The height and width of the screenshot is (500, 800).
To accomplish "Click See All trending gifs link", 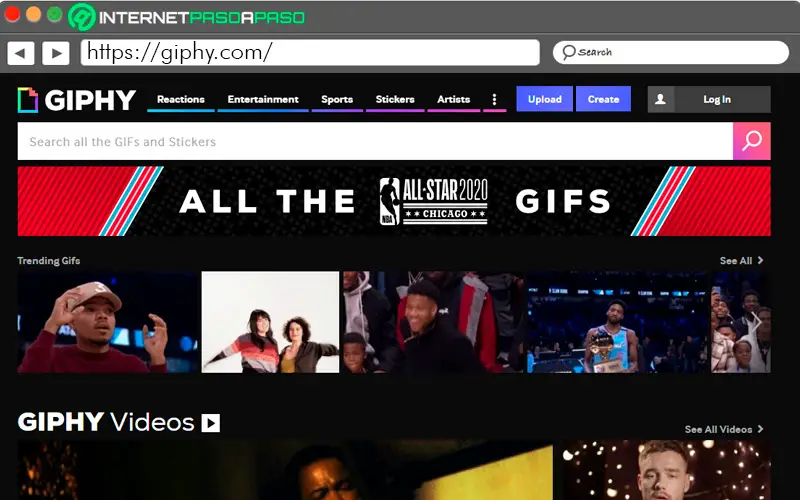I will pyautogui.click(x=736, y=261).
